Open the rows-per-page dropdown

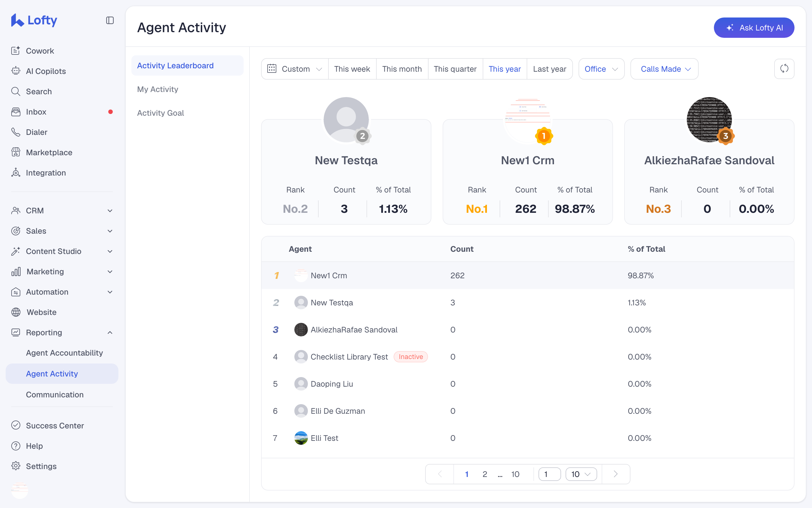(581, 474)
